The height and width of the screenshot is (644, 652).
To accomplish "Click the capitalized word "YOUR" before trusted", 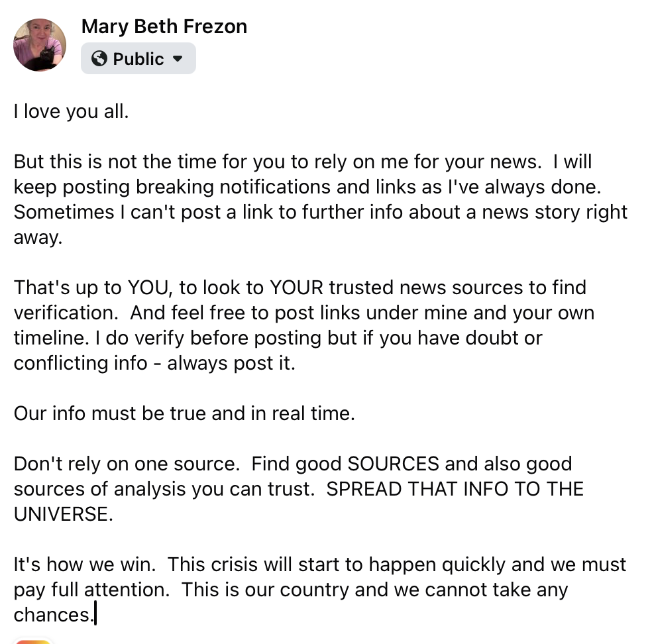I will tap(296, 288).
